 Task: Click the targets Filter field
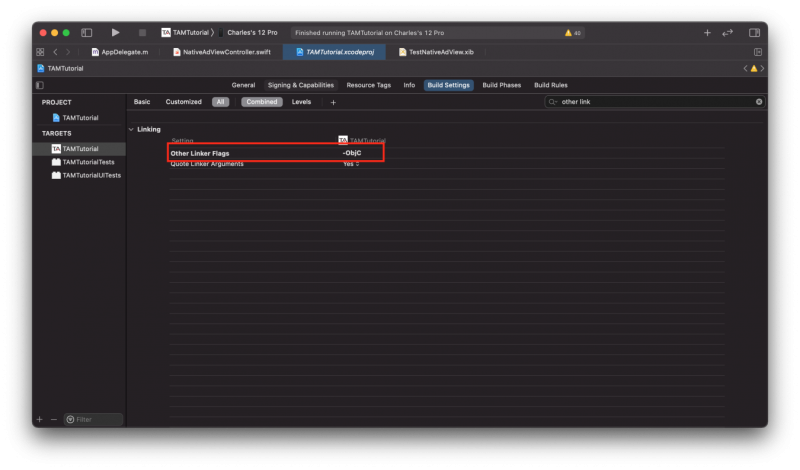coord(94,419)
